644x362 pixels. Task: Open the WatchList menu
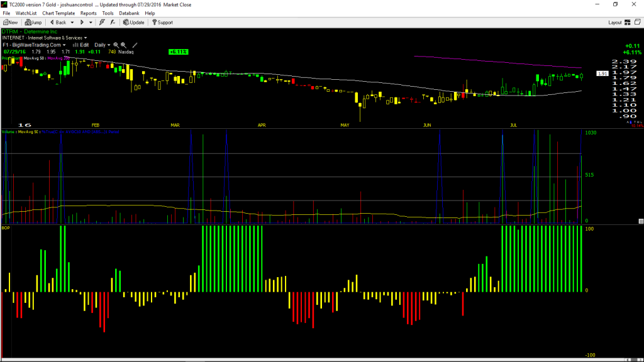[x=26, y=14]
